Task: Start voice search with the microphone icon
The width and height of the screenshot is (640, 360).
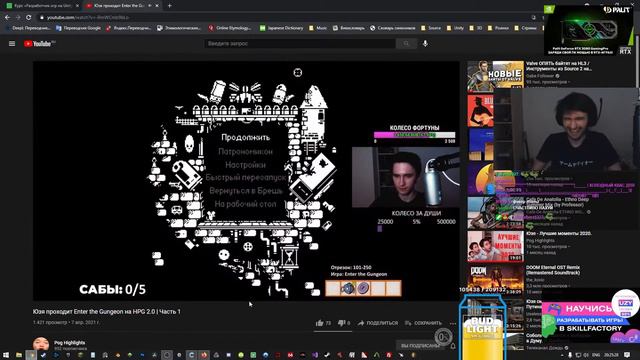Action: (x=425, y=44)
